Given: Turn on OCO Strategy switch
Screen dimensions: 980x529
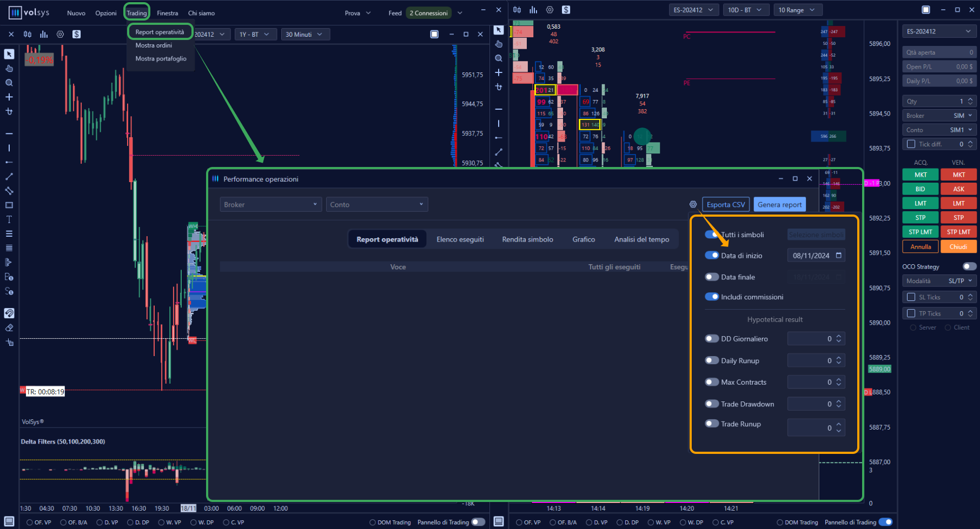Looking at the screenshot, I should pyautogui.click(x=969, y=266).
